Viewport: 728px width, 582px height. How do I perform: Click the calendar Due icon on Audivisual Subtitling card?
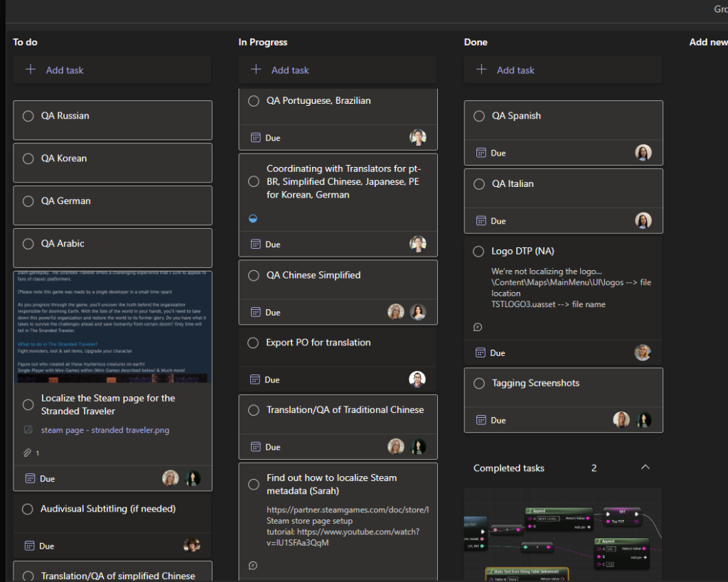pos(30,546)
